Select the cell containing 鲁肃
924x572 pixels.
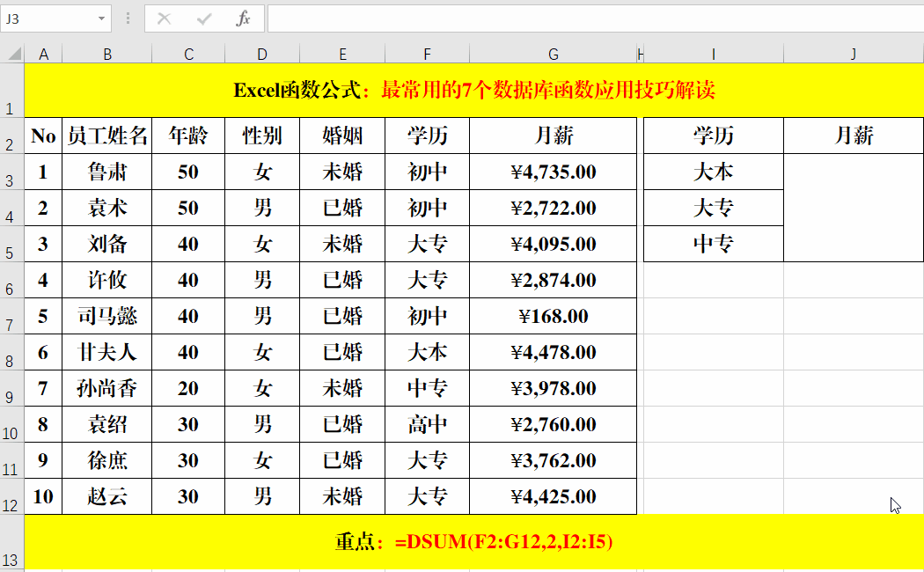tap(107, 172)
